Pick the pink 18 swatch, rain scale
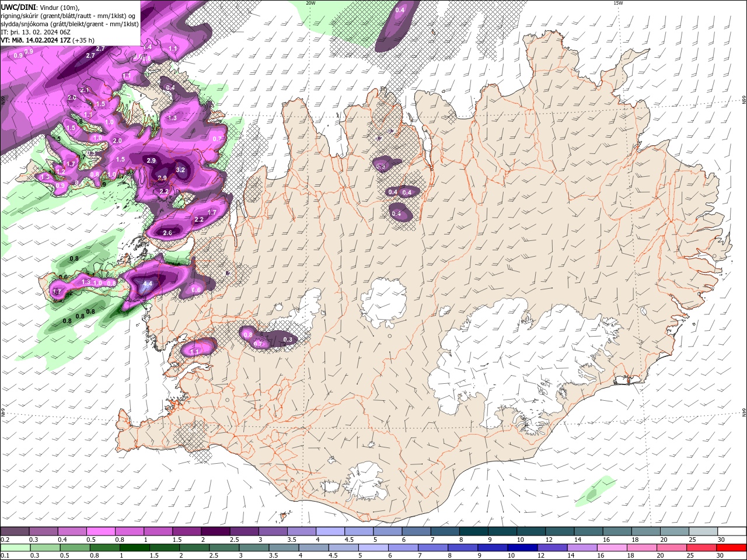The height and width of the screenshot is (560, 747). pos(643,548)
